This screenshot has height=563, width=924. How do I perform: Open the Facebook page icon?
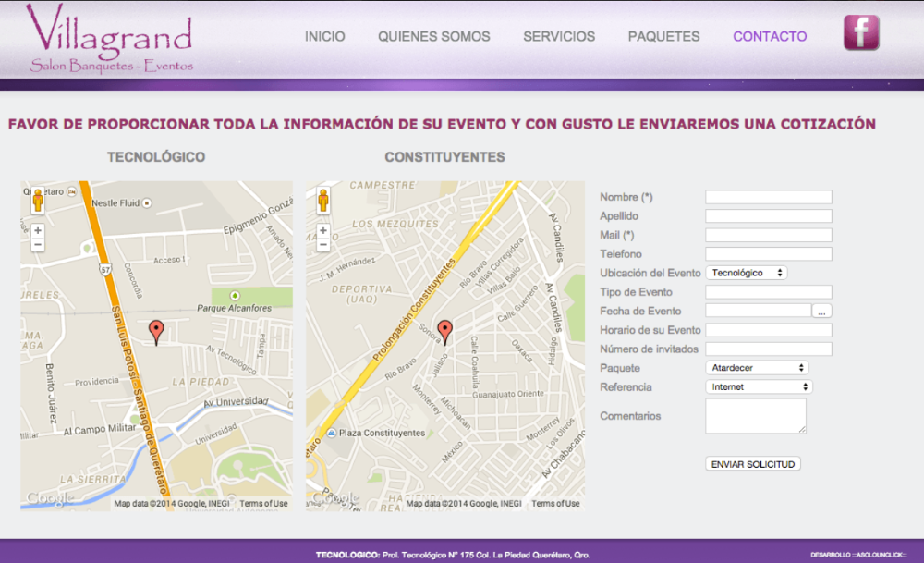point(861,33)
